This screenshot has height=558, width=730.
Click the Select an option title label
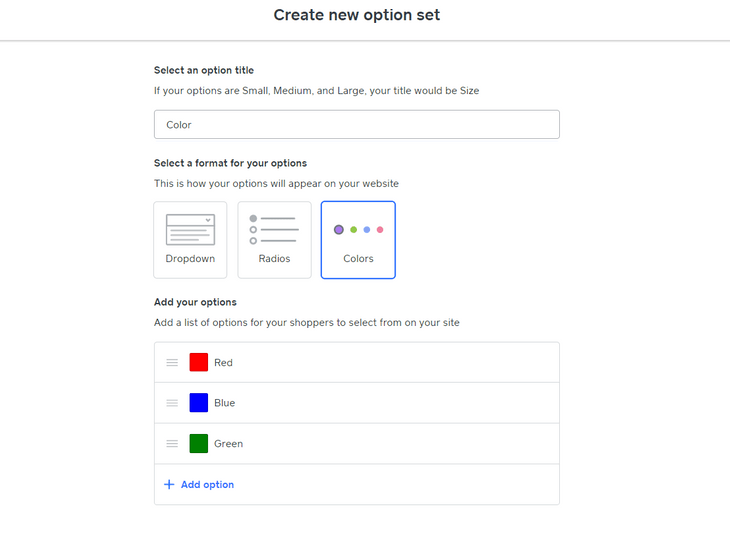pyautogui.click(x=204, y=70)
